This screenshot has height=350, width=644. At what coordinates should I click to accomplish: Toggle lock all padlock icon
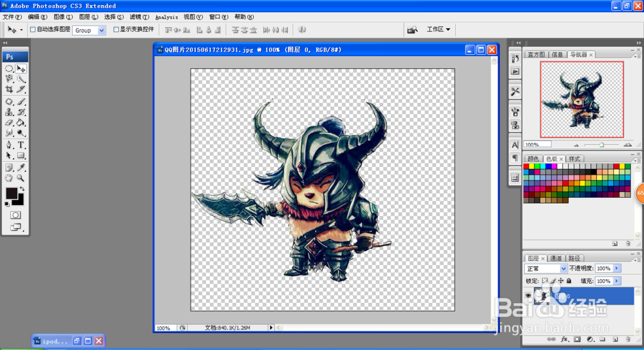569,281
